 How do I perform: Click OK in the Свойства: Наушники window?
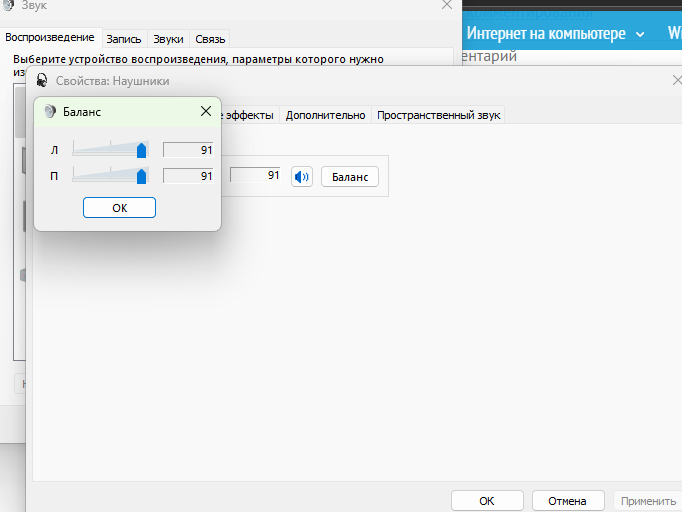[487, 501]
